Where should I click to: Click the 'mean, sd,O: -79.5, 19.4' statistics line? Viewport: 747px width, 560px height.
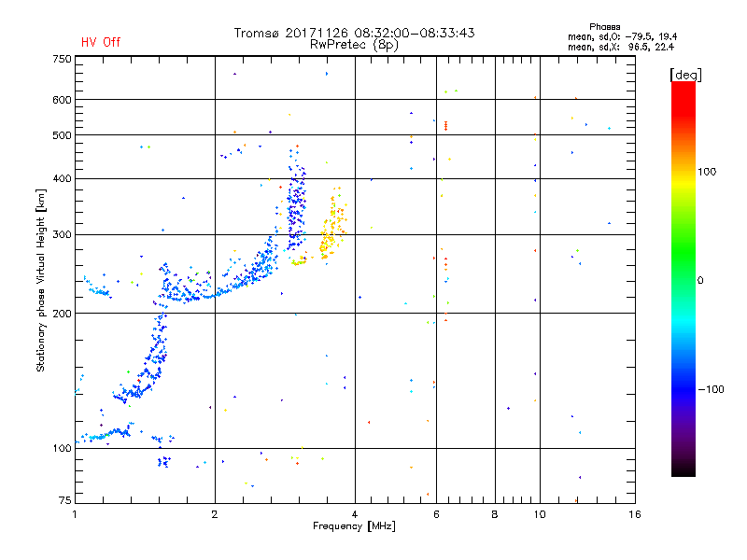[622, 36]
